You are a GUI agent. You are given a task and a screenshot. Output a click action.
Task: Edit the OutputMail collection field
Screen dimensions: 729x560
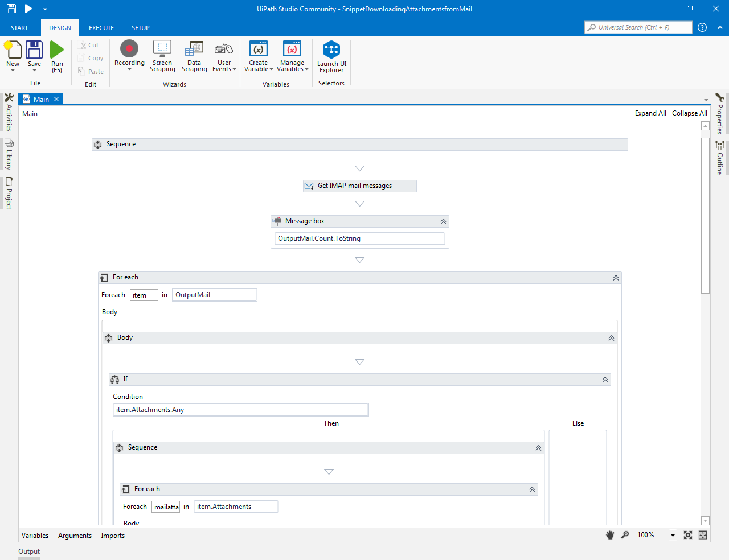coord(214,295)
